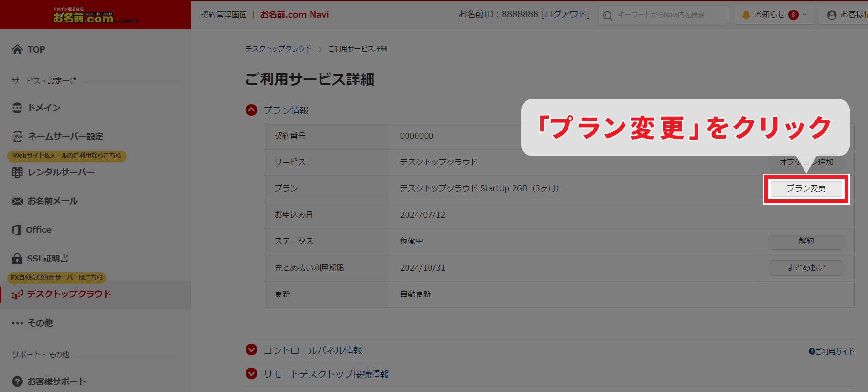Click the デスクトップクラウド chart icon
Image resolution: width=868 pixels, height=392 pixels.
17,294
